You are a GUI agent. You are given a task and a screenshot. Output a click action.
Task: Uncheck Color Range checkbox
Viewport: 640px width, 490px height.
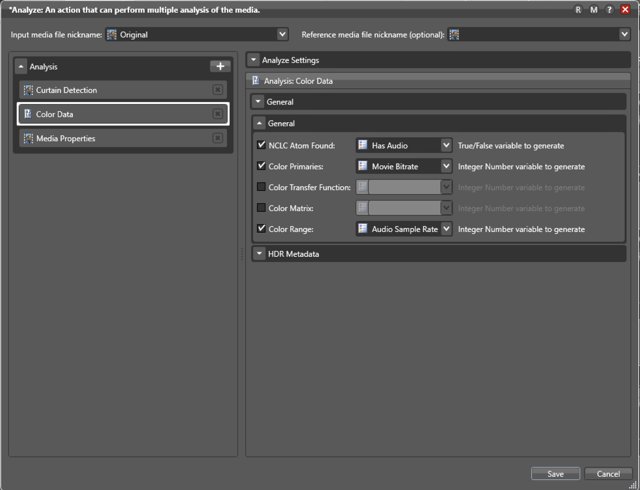point(261,228)
